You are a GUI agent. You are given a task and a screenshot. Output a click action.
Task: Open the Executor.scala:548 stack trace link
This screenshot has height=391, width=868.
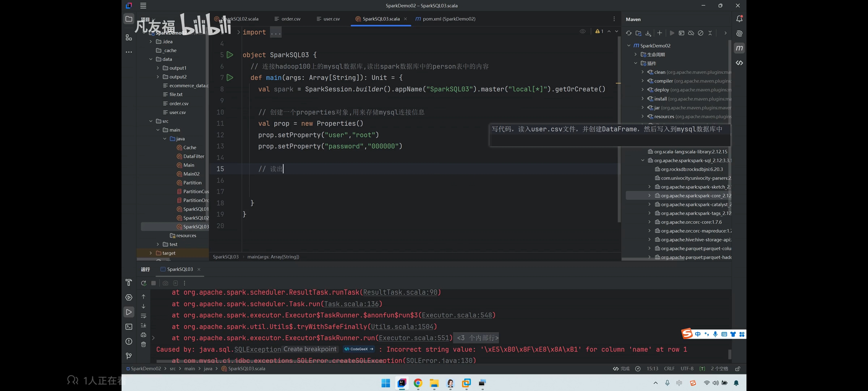457,315
